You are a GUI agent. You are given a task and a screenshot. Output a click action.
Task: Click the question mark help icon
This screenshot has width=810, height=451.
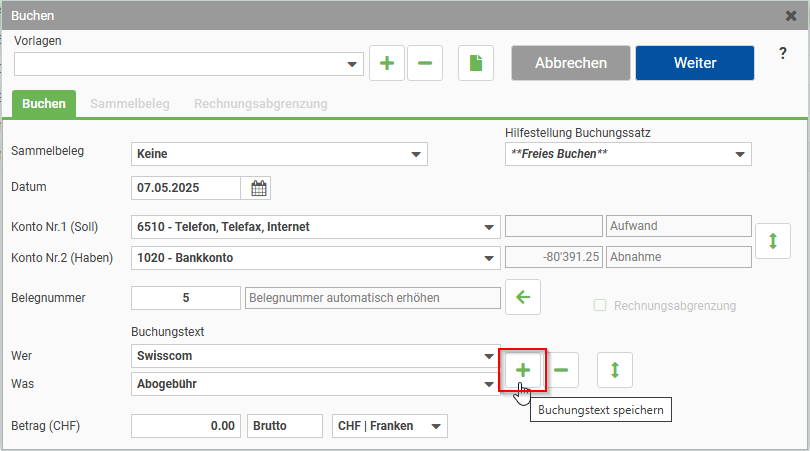(x=783, y=54)
